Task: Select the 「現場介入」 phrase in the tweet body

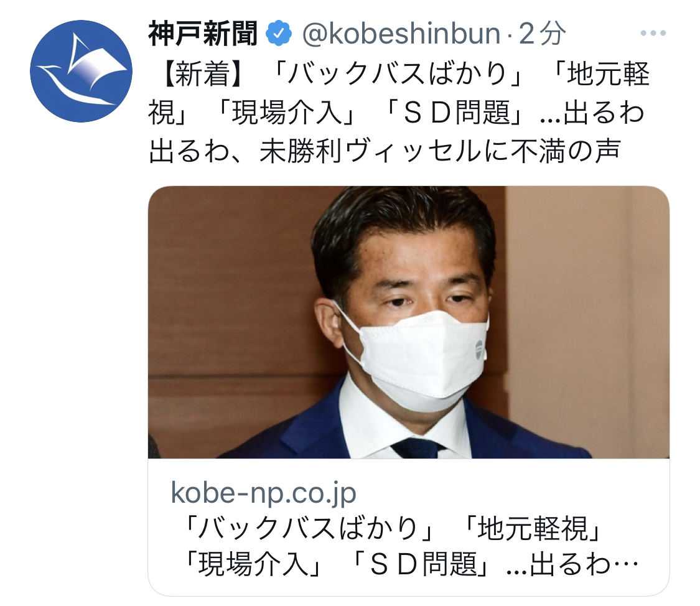Action: pyautogui.click(x=286, y=113)
